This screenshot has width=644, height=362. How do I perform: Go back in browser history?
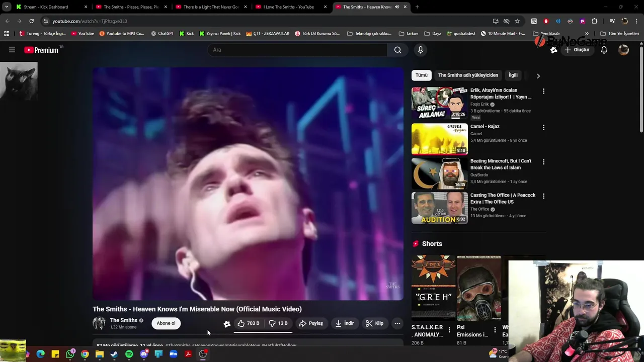click(7, 21)
